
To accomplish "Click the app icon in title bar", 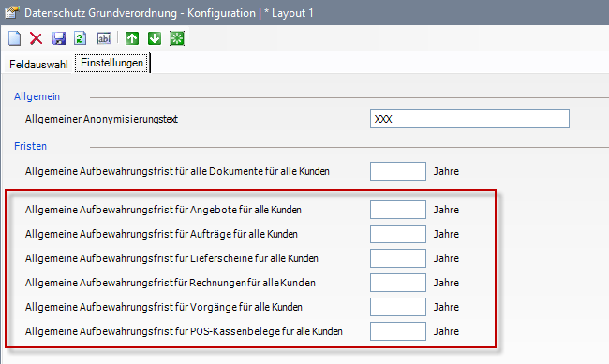I will point(11,12).
